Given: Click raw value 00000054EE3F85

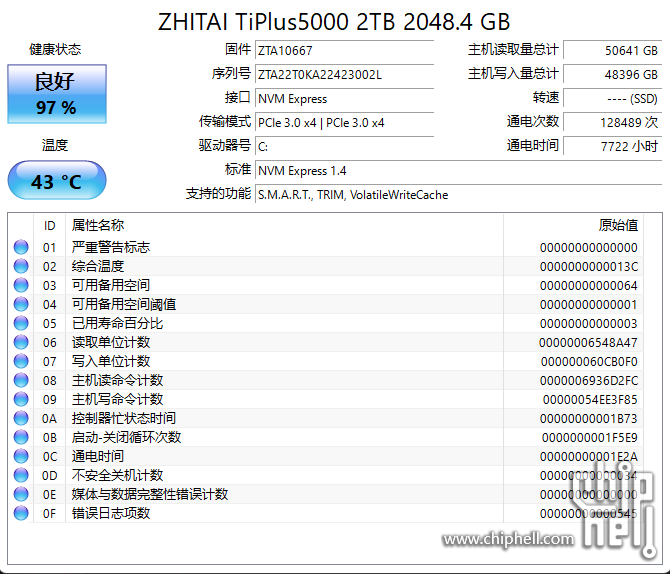Looking at the screenshot, I should (590, 400).
